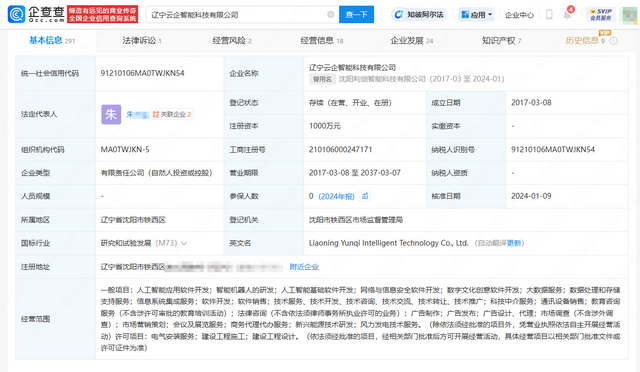Clear the search box with X icon
This screenshot has width=640, height=372.
click(331, 15)
